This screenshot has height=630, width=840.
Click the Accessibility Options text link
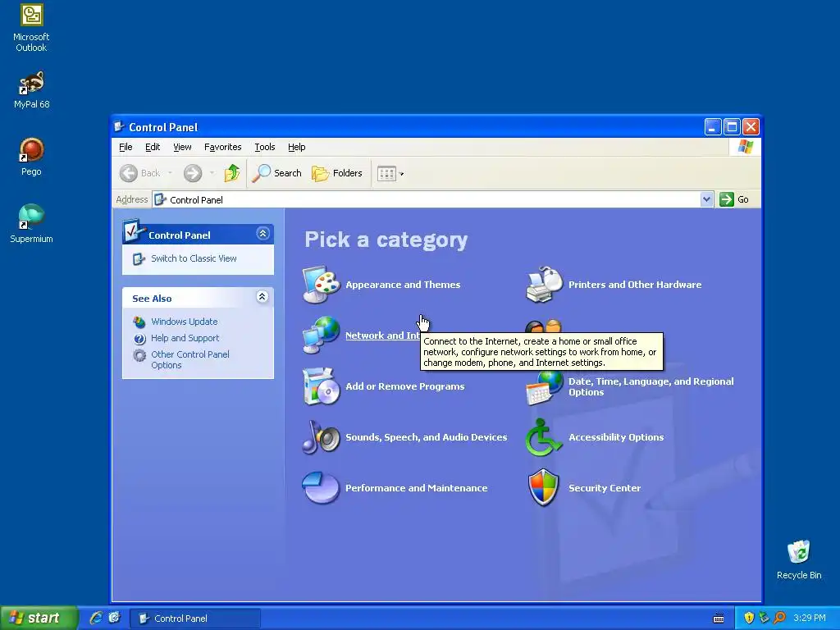[616, 437]
